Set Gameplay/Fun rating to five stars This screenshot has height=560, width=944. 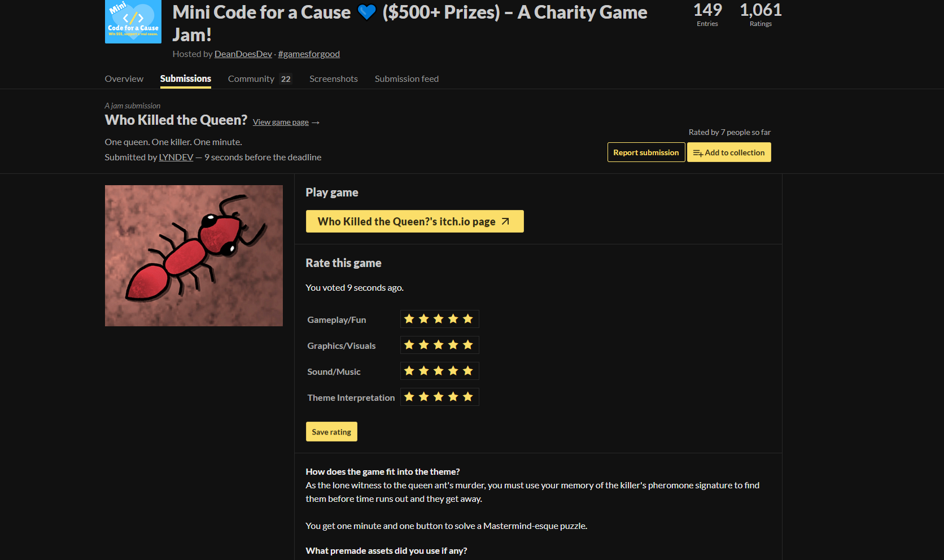tap(468, 319)
